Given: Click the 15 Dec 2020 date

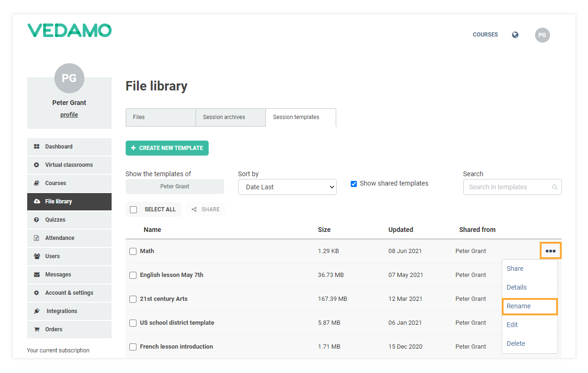Looking at the screenshot, I should click(x=405, y=347).
